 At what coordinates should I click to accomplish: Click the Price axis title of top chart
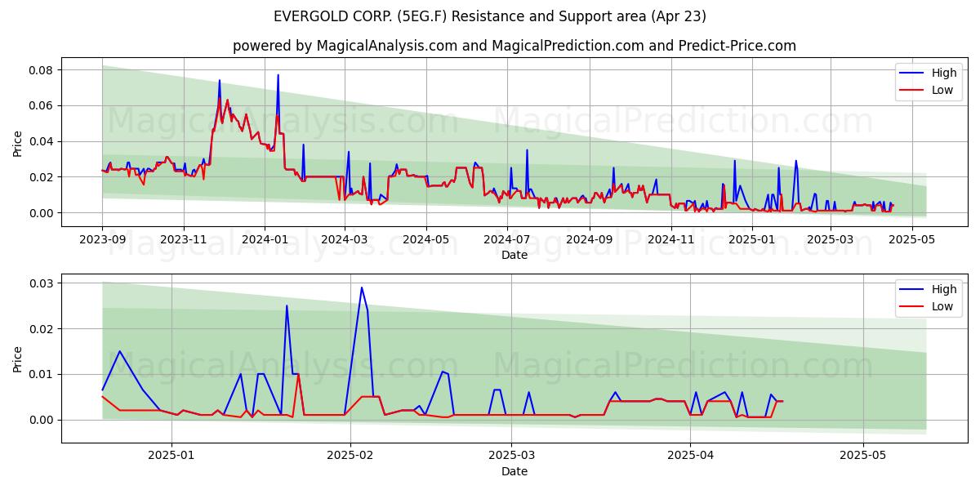pos(18,142)
